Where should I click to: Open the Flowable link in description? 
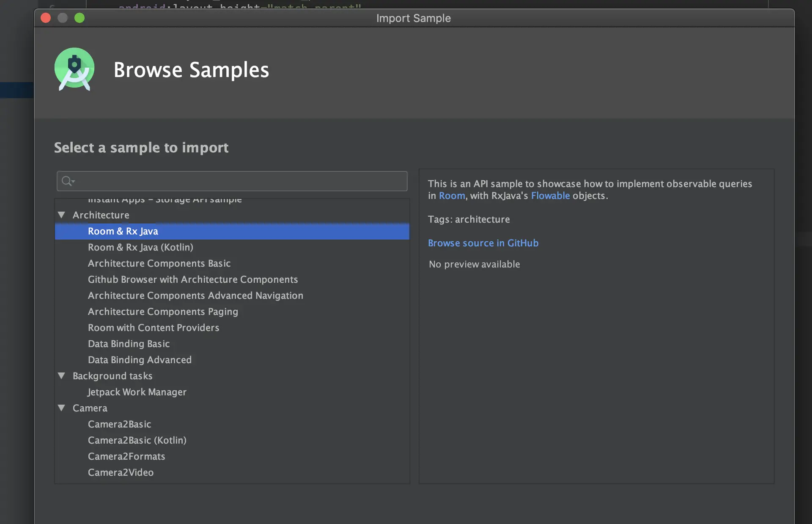tap(550, 196)
